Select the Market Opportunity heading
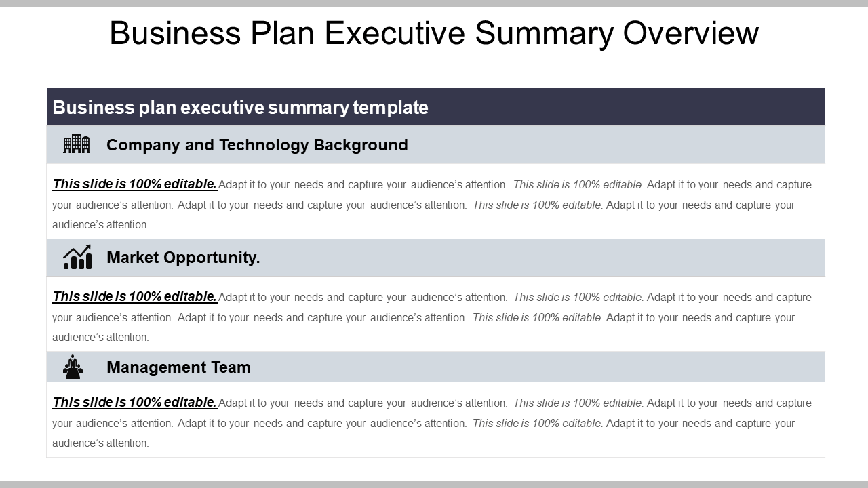Screen dimensions: 868x488 point(183,258)
